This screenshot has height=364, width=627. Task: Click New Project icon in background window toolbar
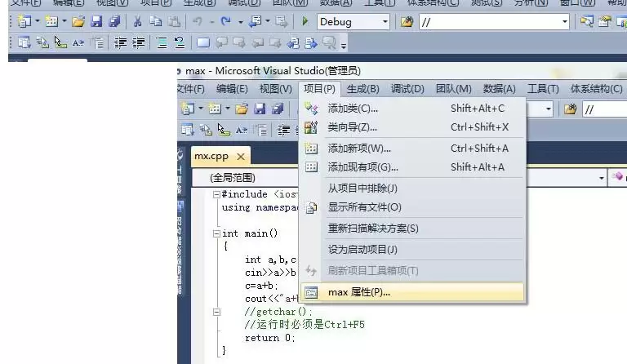pyautogui.click(x=24, y=21)
